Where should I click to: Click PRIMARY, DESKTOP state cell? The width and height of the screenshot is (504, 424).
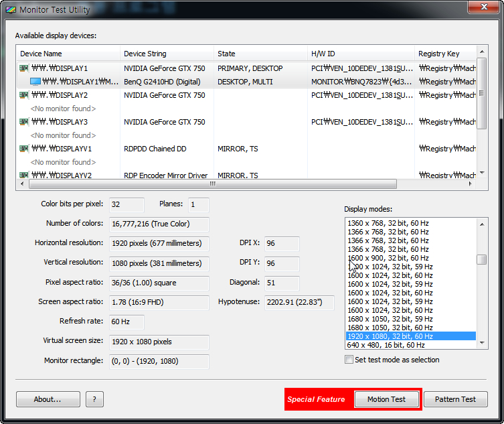pyautogui.click(x=250, y=68)
